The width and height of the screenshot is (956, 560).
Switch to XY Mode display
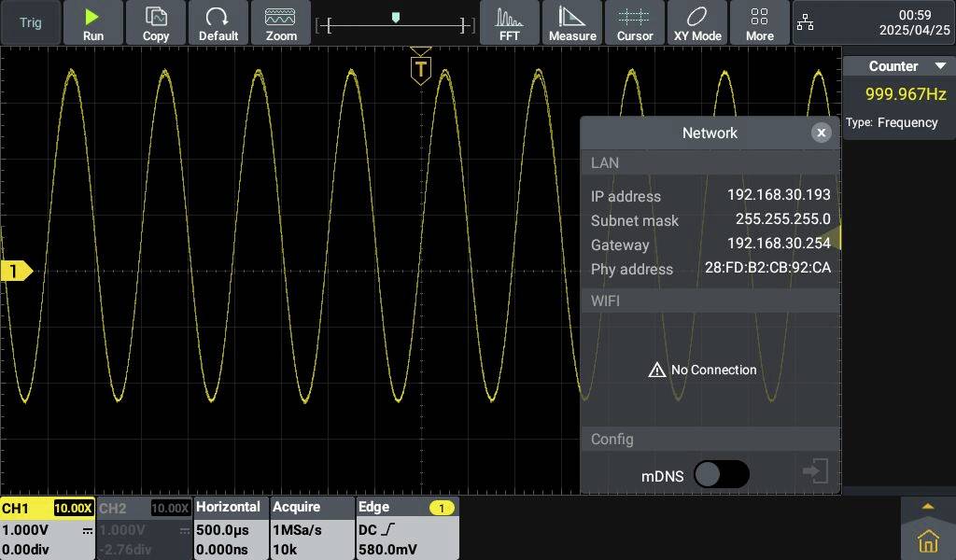pyautogui.click(x=696, y=22)
